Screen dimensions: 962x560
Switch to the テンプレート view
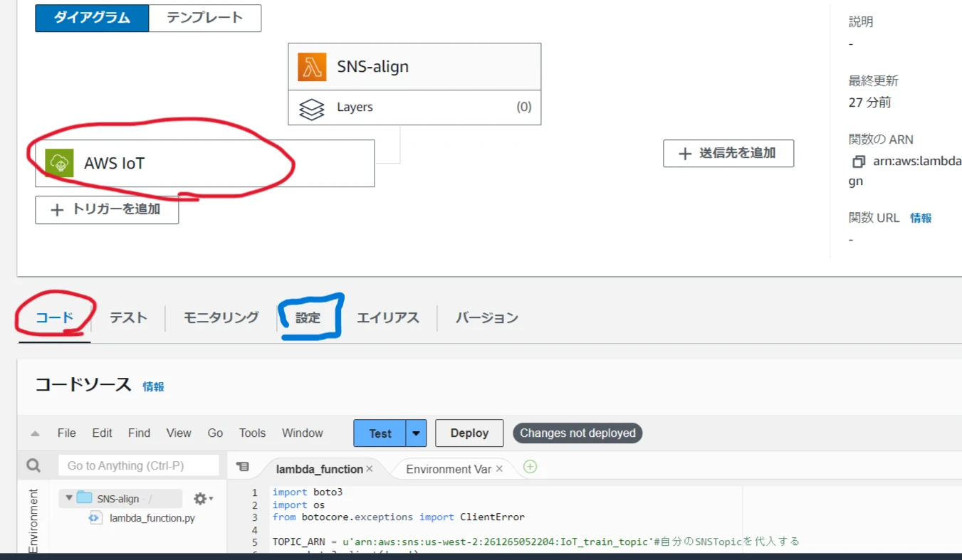point(205,18)
